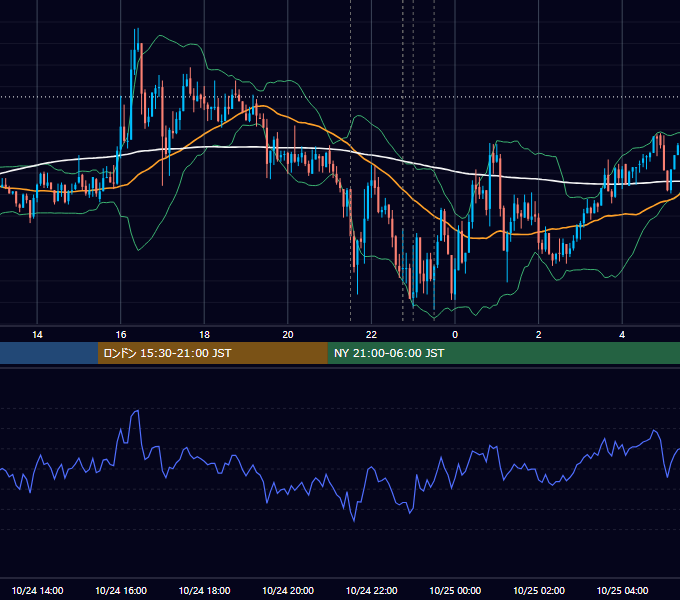Click the 10/25 04:00 date label
Screen dimensions: 680x600
[622, 590]
